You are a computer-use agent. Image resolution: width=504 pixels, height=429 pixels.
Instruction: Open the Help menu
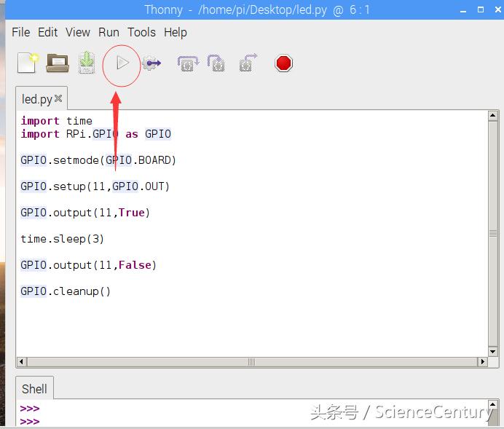[x=176, y=33]
